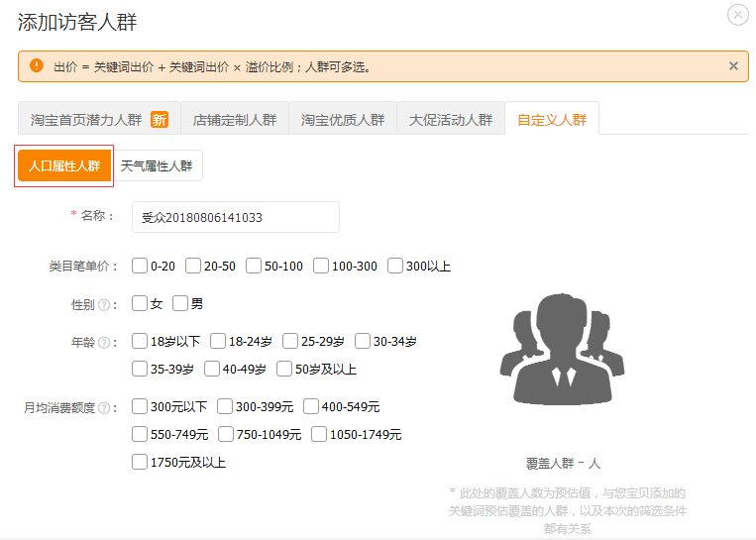Check the 300以上 price checkbox
Image resolution: width=756 pixels, height=540 pixels.
pos(395,266)
